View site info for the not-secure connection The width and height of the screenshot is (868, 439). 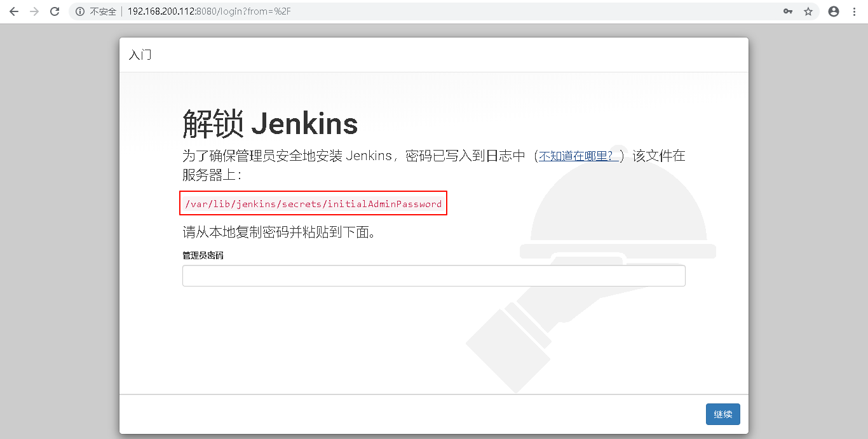coord(80,11)
